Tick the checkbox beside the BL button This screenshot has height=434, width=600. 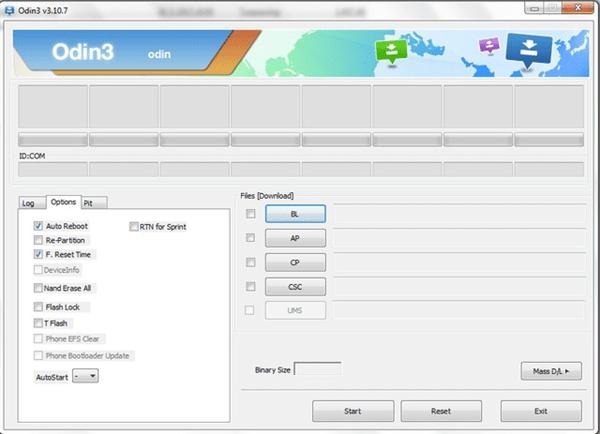point(250,214)
